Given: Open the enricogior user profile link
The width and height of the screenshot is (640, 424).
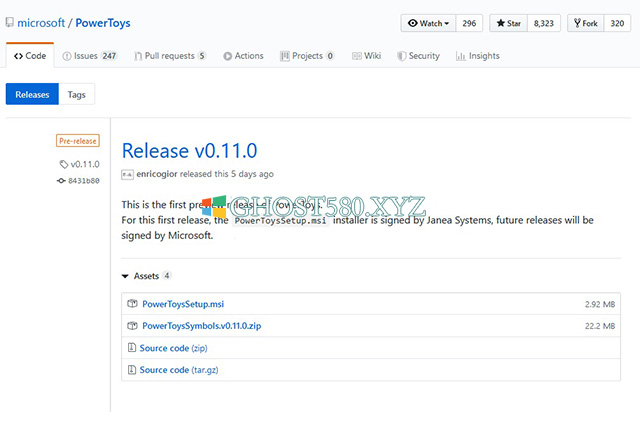Looking at the screenshot, I should click(157, 174).
